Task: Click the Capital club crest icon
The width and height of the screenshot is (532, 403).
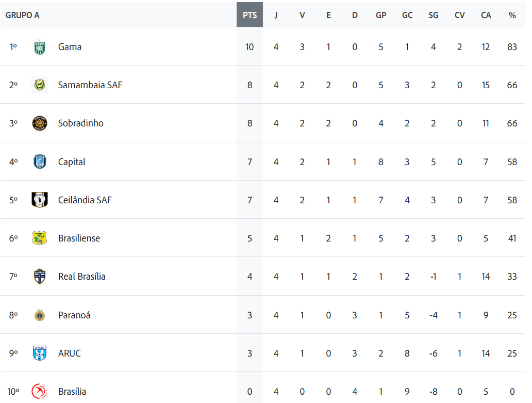Action: tap(40, 162)
